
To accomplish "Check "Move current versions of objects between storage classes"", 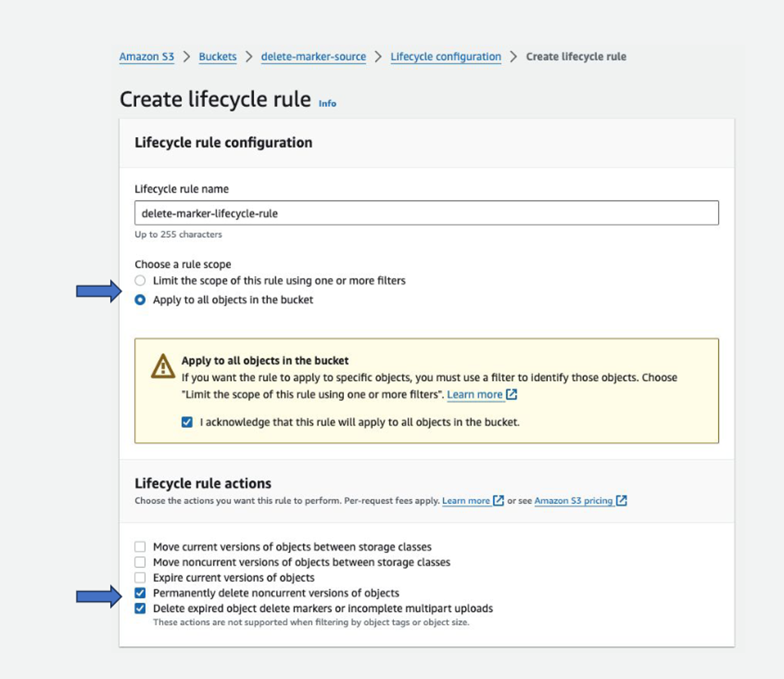I will [x=140, y=546].
